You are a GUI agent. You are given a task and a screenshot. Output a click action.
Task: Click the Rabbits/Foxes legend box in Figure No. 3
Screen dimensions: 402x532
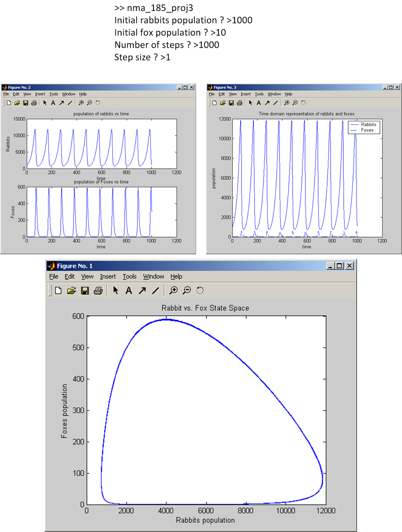click(x=364, y=127)
